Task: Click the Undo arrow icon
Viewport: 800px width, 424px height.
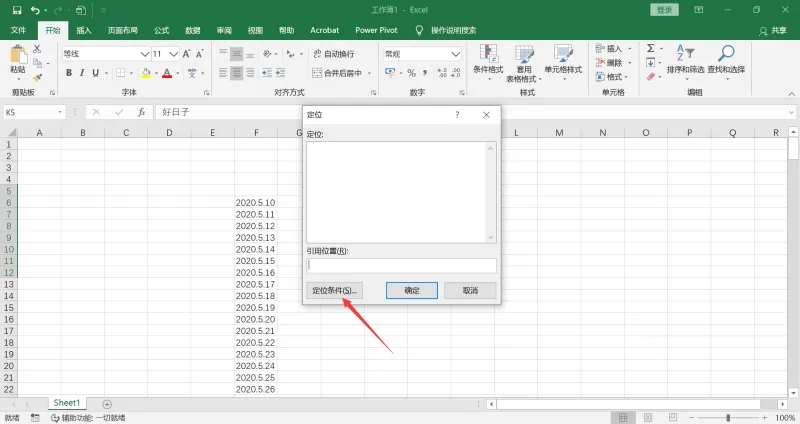Action: 35,10
